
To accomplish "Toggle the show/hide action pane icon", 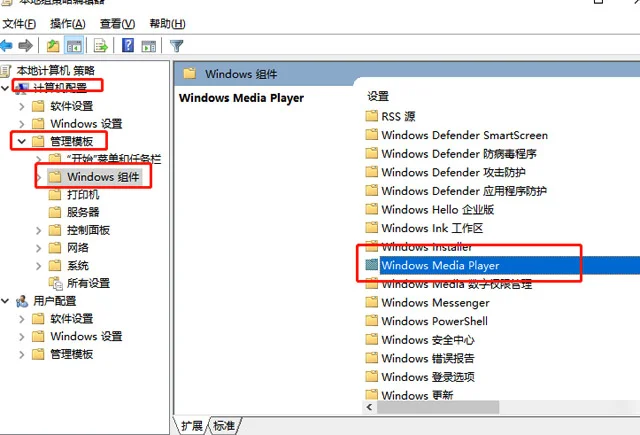I will pyautogui.click(x=148, y=45).
